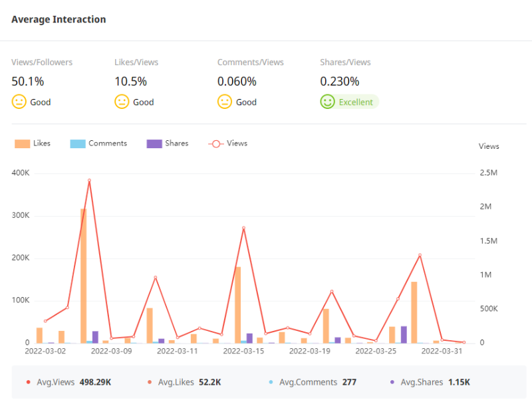This screenshot has width=532, height=406.
Task: Click the 2022-03-15 date axis label
Action: pyautogui.click(x=243, y=351)
